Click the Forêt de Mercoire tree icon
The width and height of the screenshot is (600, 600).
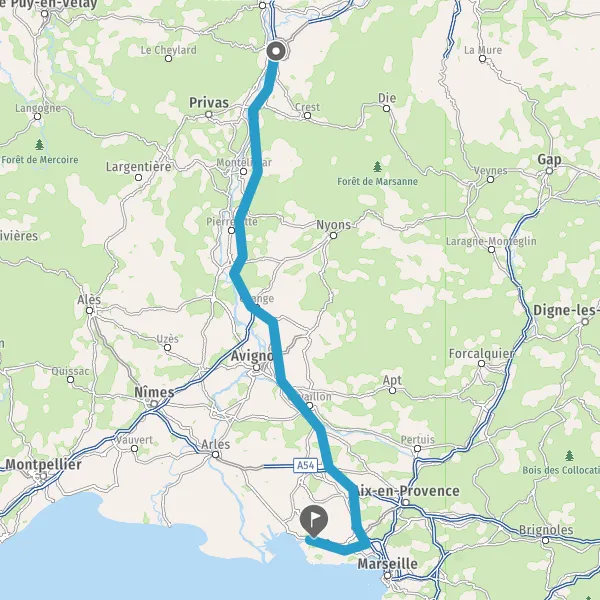click(x=39, y=145)
